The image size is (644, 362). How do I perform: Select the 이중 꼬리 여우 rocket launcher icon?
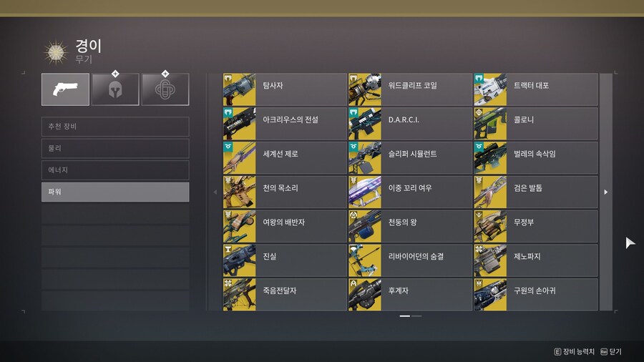point(365,192)
